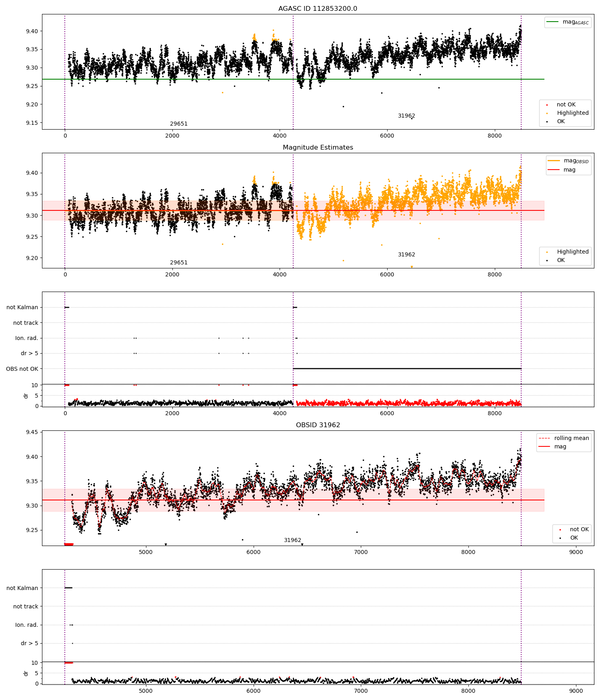600x700 pixels.
Task: Click the 29651 annotation in AGASC ID plot
Action: coord(179,124)
